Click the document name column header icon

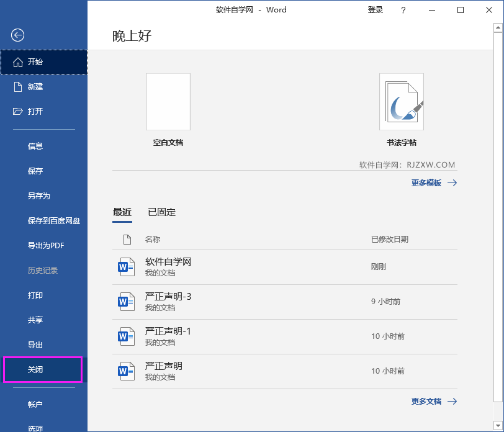pos(127,239)
